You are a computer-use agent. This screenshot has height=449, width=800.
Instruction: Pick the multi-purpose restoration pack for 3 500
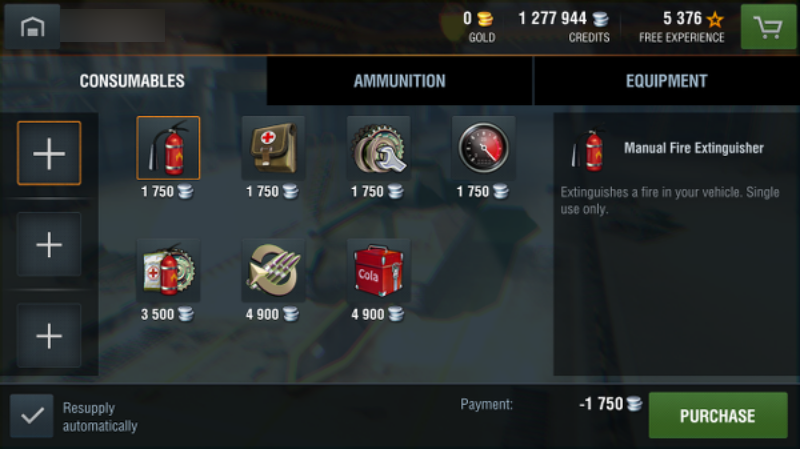168,270
